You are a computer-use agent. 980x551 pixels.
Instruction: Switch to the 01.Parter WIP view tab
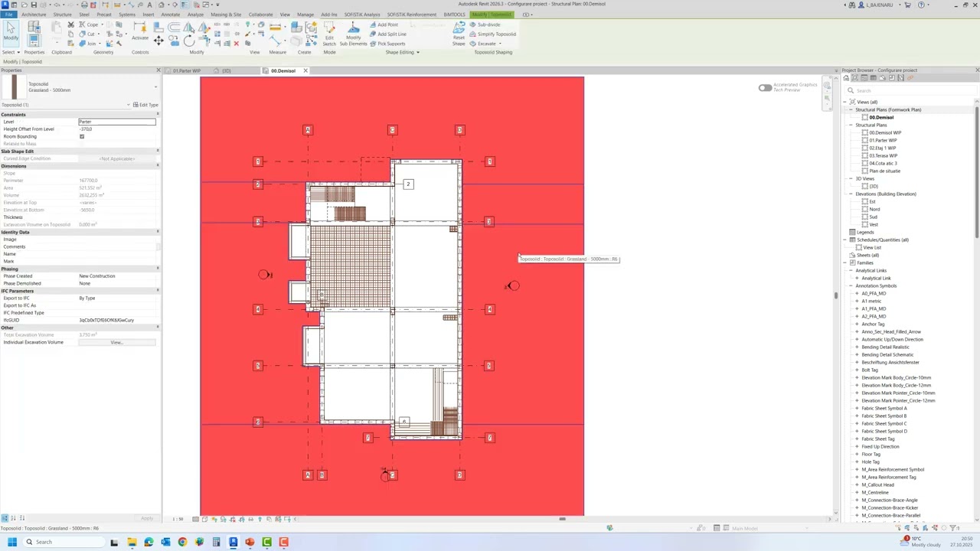tap(187, 71)
